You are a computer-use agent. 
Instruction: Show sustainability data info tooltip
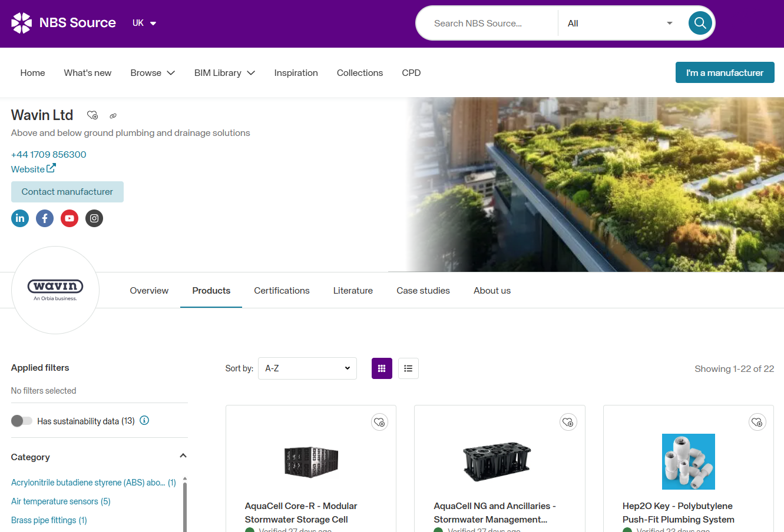pos(144,420)
